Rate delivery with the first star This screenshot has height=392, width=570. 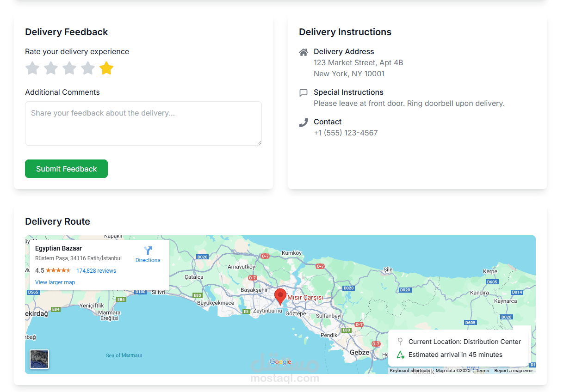click(x=32, y=68)
